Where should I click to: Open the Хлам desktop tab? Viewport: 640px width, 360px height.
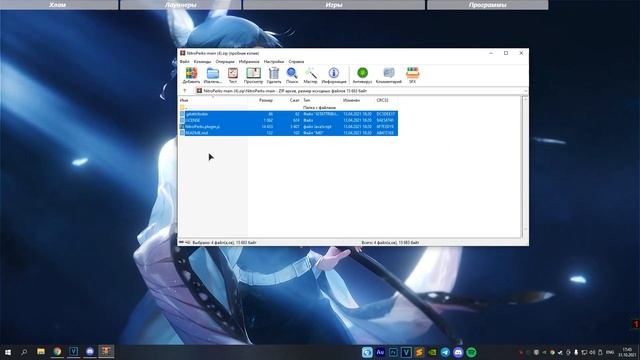tap(58, 5)
